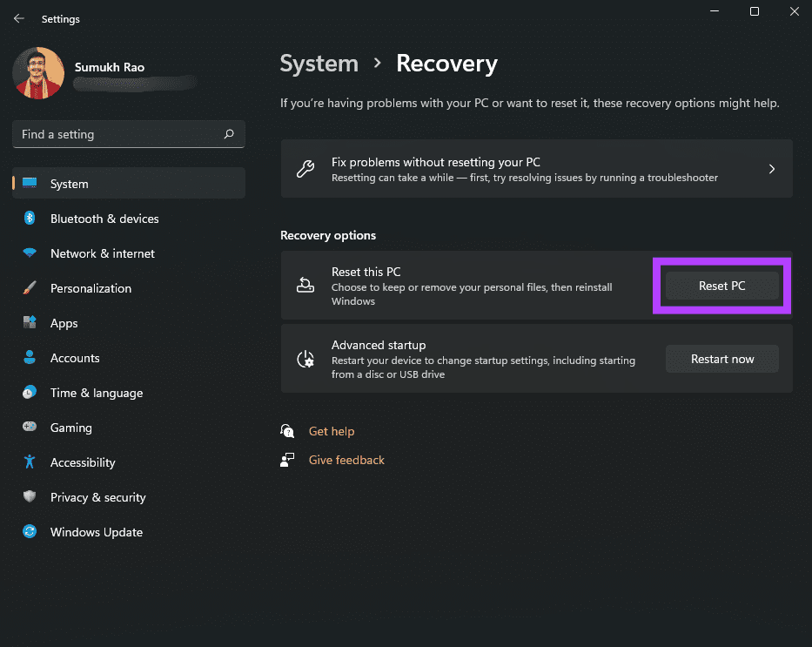
Task: Minimize the Settings window
Action: coord(715,10)
